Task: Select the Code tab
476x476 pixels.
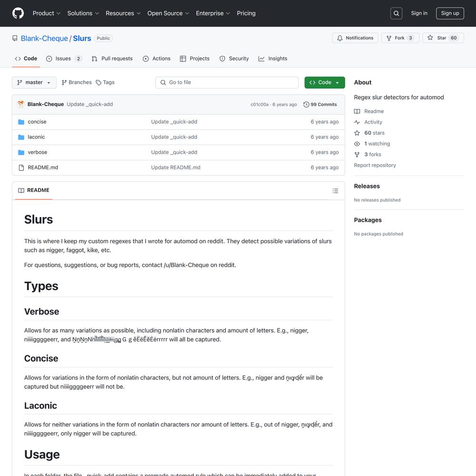Action: coord(26,59)
